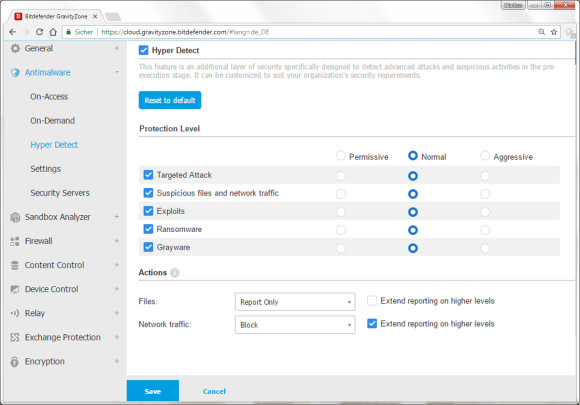
Task: Open the Security Servers menu item
Action: (60, 193)
